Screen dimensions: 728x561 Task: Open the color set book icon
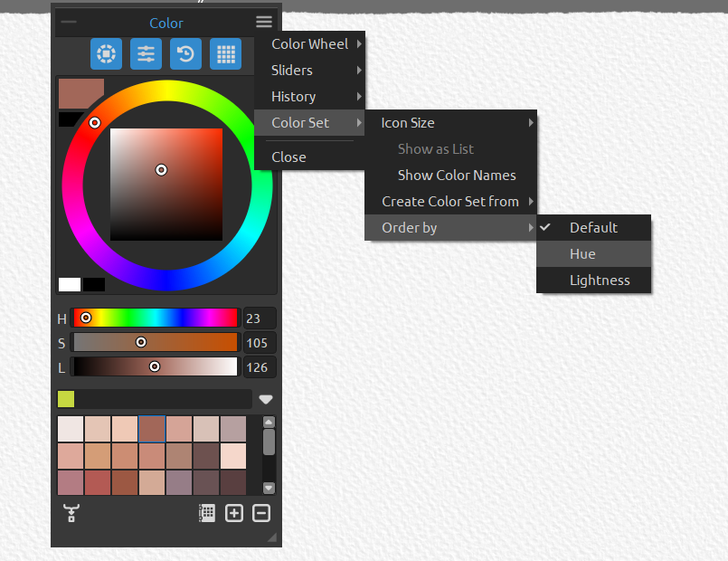[206, 512]
